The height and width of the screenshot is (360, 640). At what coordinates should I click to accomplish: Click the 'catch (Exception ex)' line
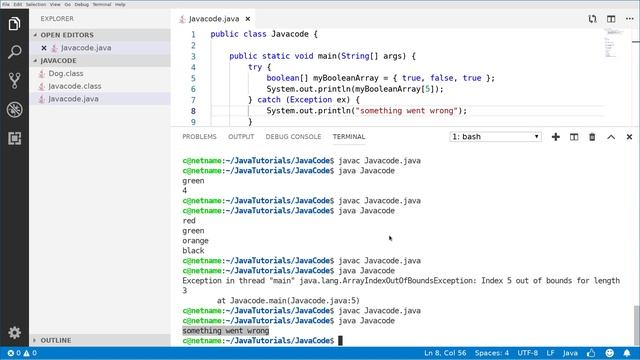(x=304, y=100)
